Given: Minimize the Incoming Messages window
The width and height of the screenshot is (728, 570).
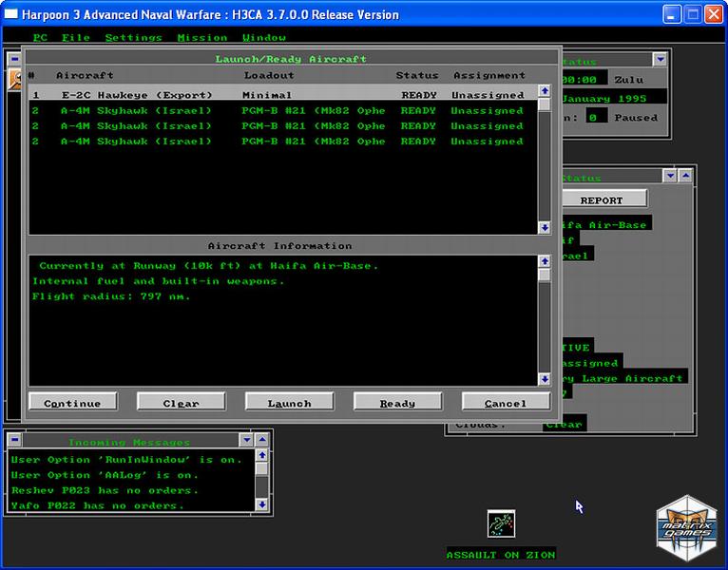Looking at the screenshot, I should point(247,441).
